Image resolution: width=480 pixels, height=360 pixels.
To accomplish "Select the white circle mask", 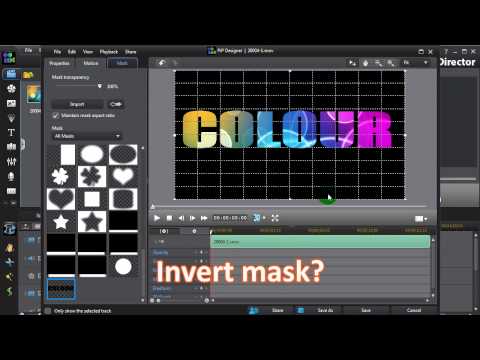I will click(x=123, y=266).
